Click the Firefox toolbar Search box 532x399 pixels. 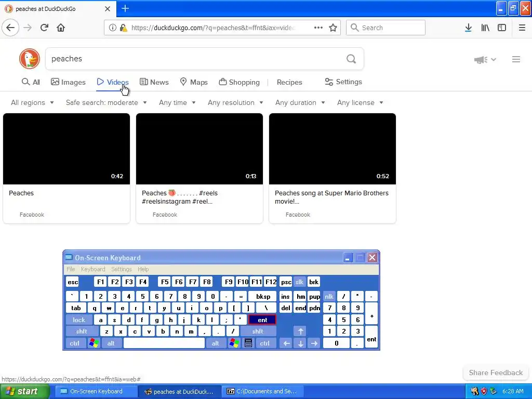386,28
